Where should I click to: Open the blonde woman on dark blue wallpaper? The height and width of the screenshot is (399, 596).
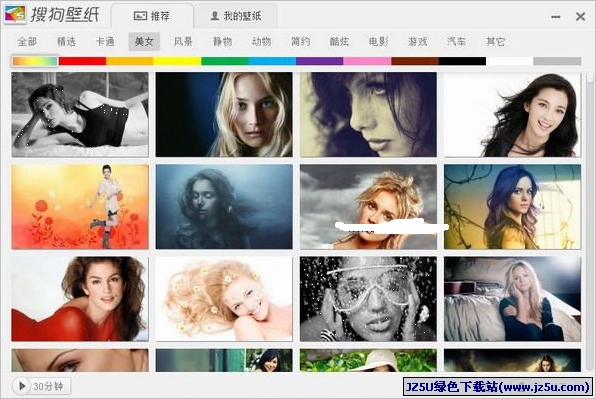tap(224, 114)
